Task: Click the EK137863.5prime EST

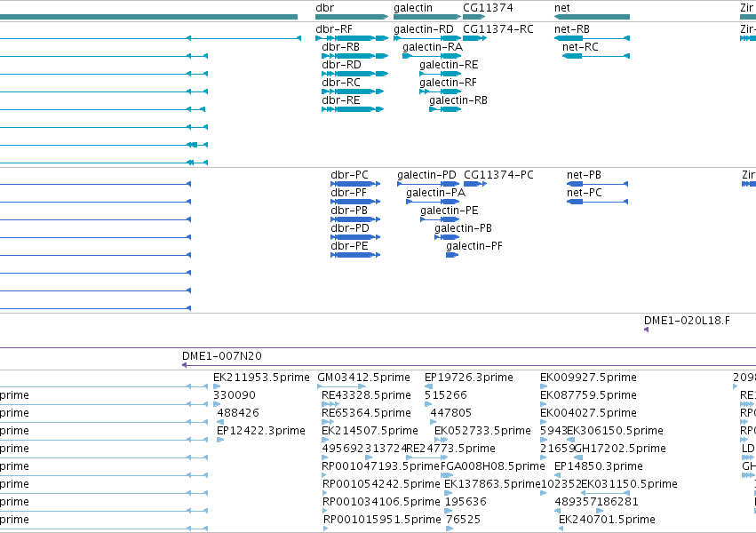Action: pos(448,493)
